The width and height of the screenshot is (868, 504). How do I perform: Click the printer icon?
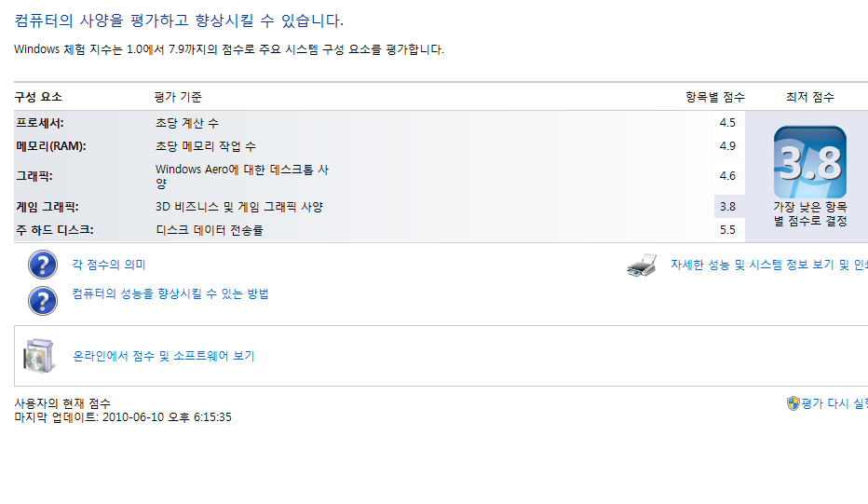coord(642,266)
